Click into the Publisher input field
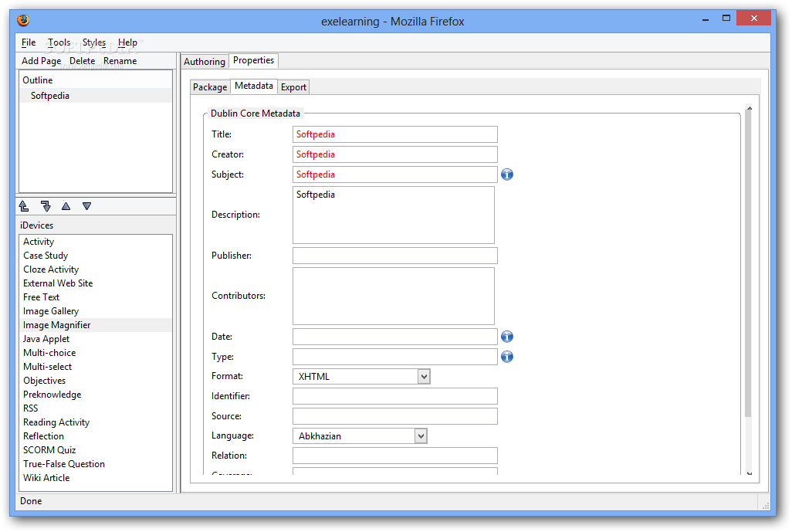Viewport: 792px width, 532px height. tap(395, 256)
